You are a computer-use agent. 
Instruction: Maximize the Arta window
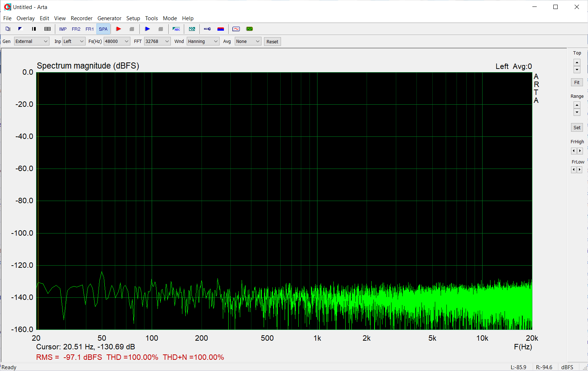(555, 7)
